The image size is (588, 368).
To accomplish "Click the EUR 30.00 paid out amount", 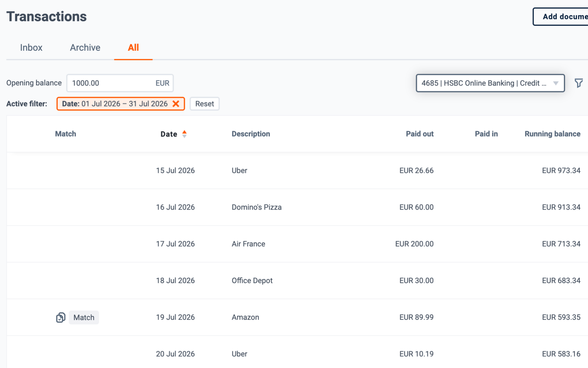I will [416, 280].
